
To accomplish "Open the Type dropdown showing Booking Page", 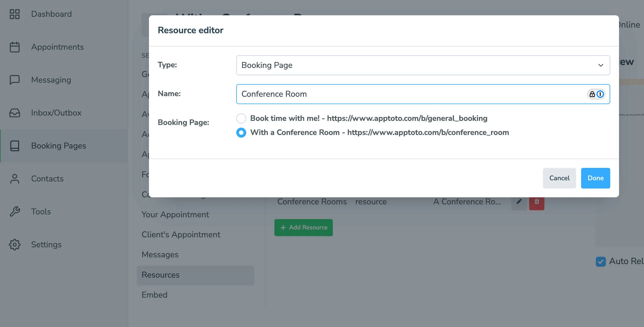I will [423, 65].
